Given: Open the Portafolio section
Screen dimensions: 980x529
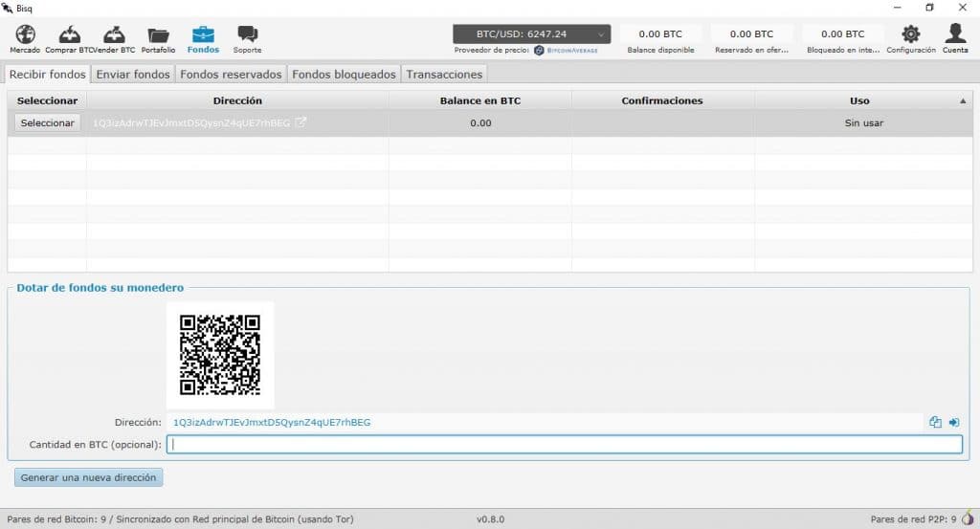Looking at the screenshot, I should [x=158, y=38].
